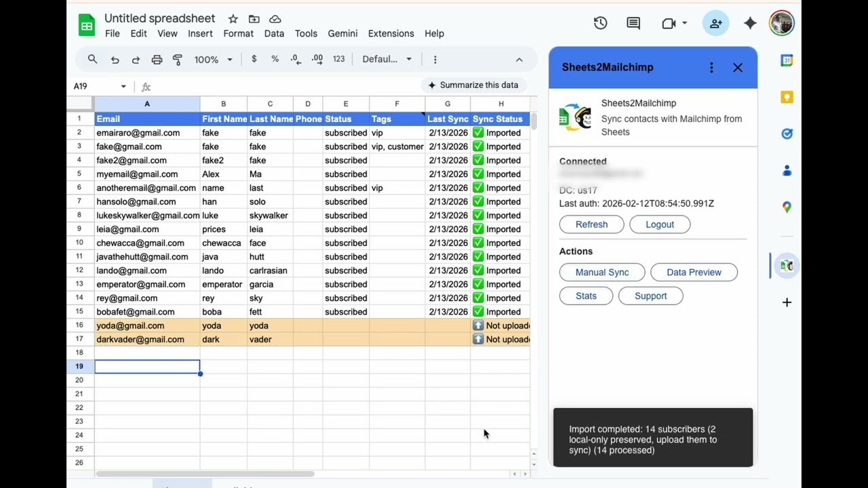
Task: Expand Meet call options arrow
Action: pos(684,23)
